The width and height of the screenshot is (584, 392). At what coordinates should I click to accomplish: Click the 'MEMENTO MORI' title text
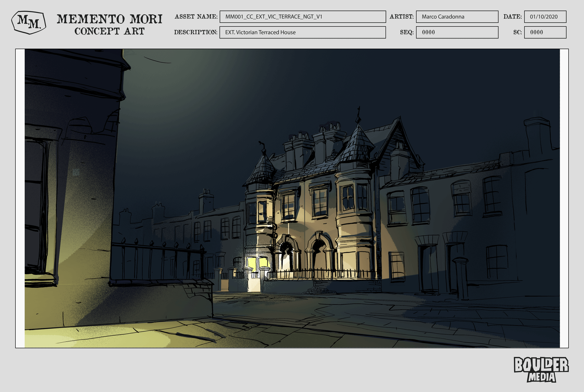[x=109, y=19]
